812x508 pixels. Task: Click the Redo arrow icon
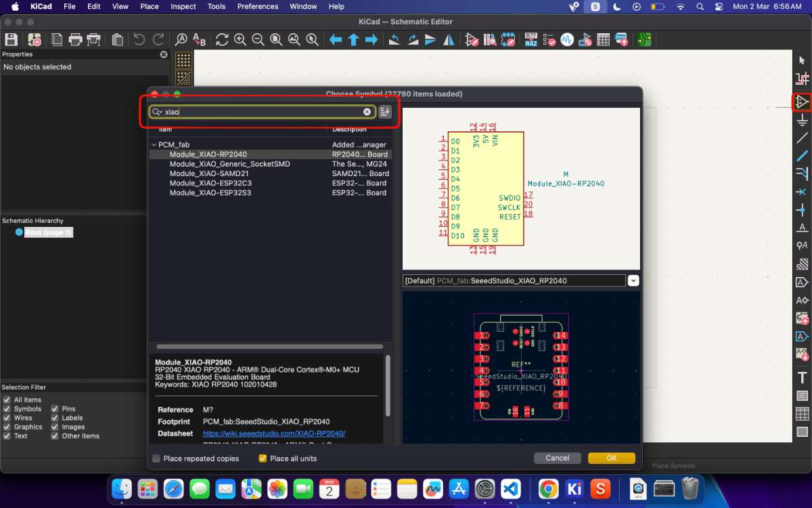pos(158,40)
